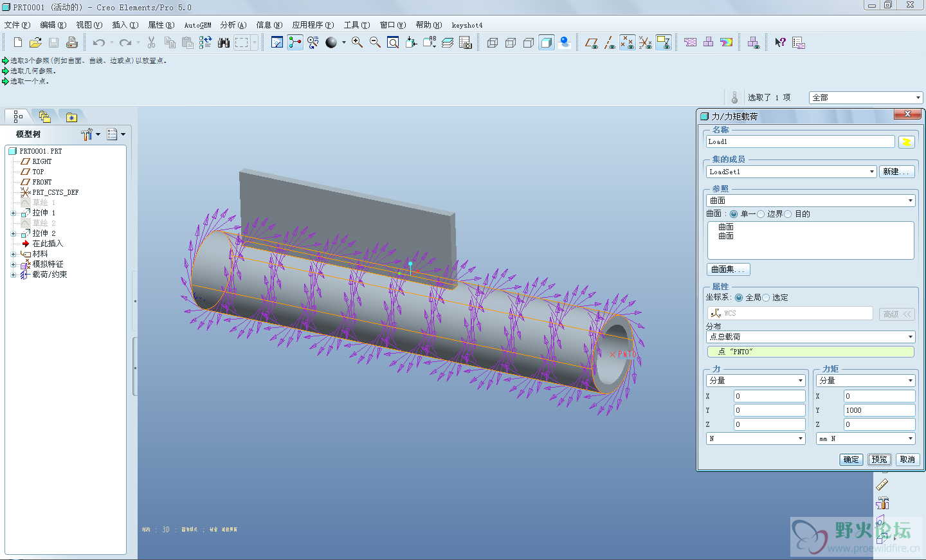926x560 pixels.
Task: Click the Open file toolbar icon
Action: (35, 42)
